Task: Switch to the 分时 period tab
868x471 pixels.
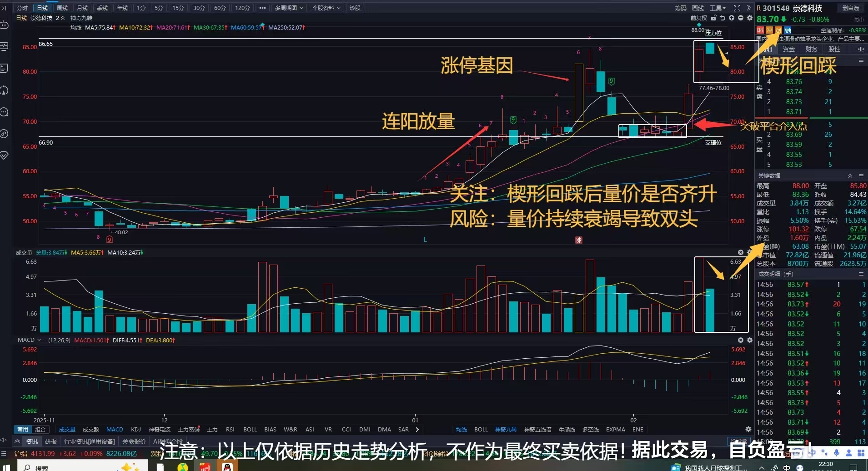Action: 22,8
